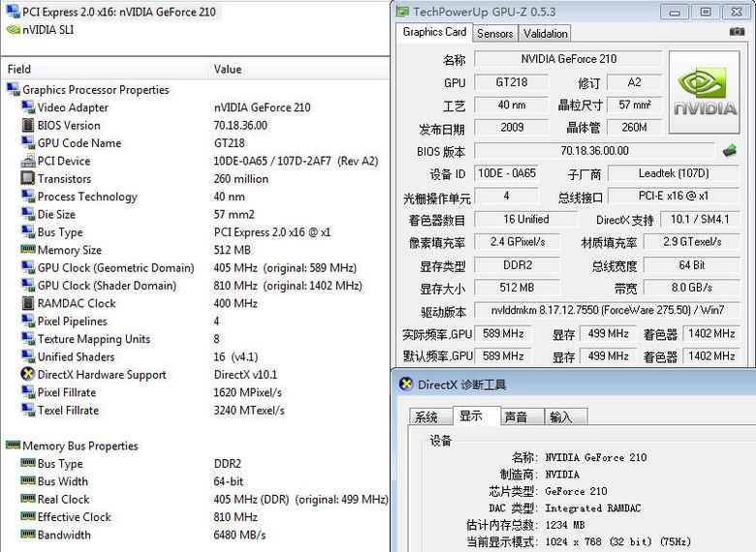Click the Die Size row icon
Screen dimensions: 756x552
[28, 214]
